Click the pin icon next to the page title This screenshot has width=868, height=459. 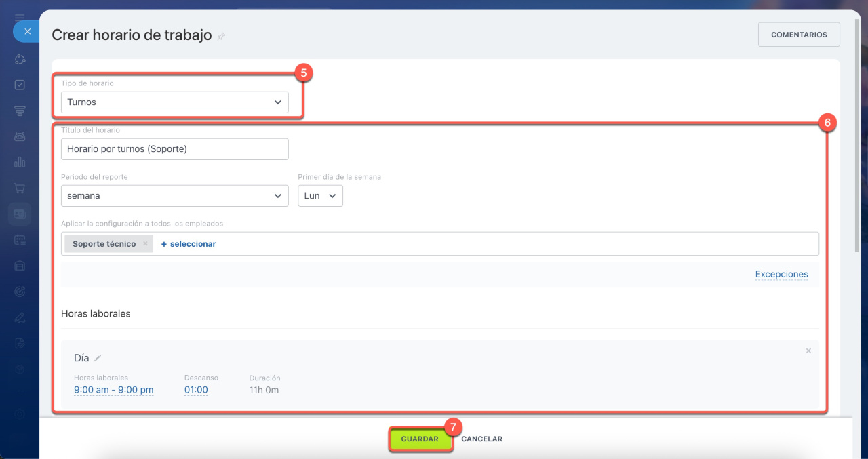click(222, 37)
